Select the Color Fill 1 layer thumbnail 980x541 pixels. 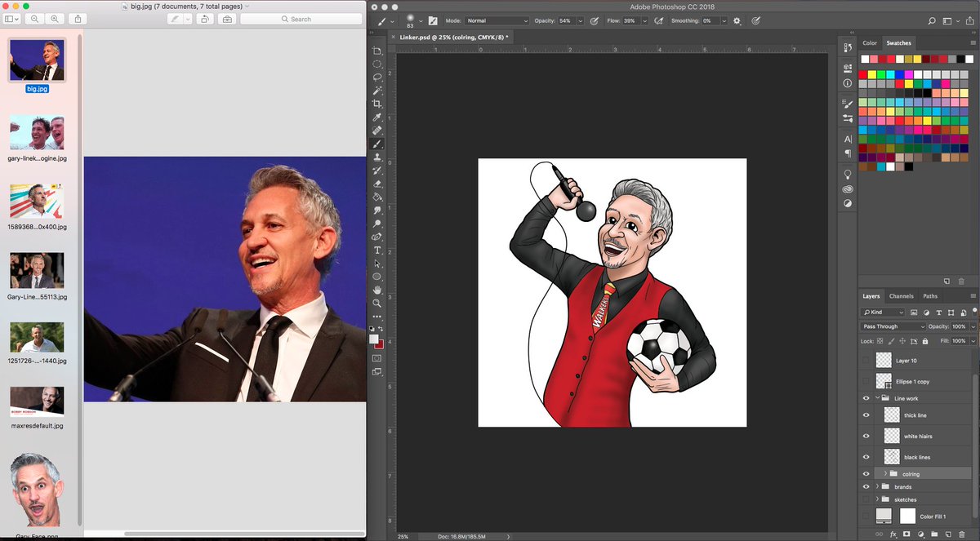pyautogui.click(x=884, y=516)
